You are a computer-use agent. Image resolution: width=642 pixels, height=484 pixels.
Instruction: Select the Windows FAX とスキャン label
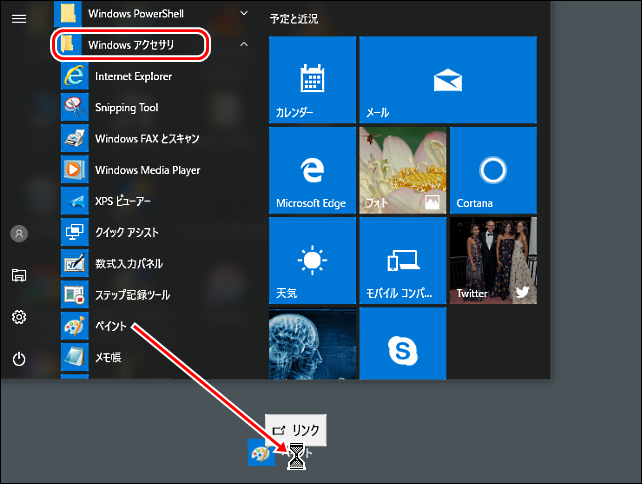click(x=147, y=138)
